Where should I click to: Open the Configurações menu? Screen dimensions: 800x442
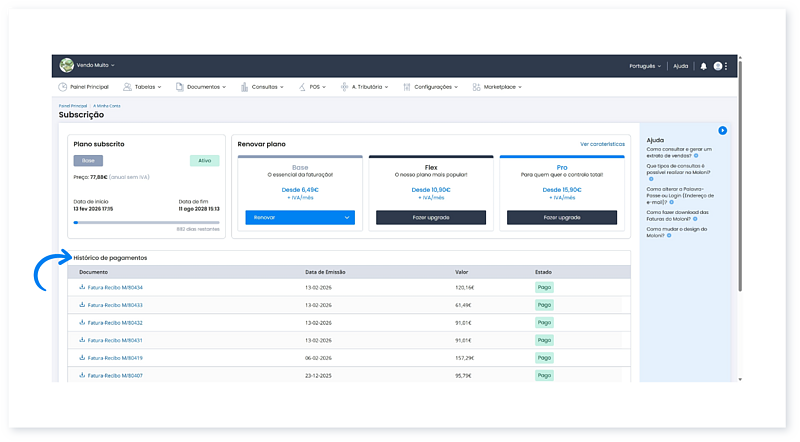coord(435,87)
